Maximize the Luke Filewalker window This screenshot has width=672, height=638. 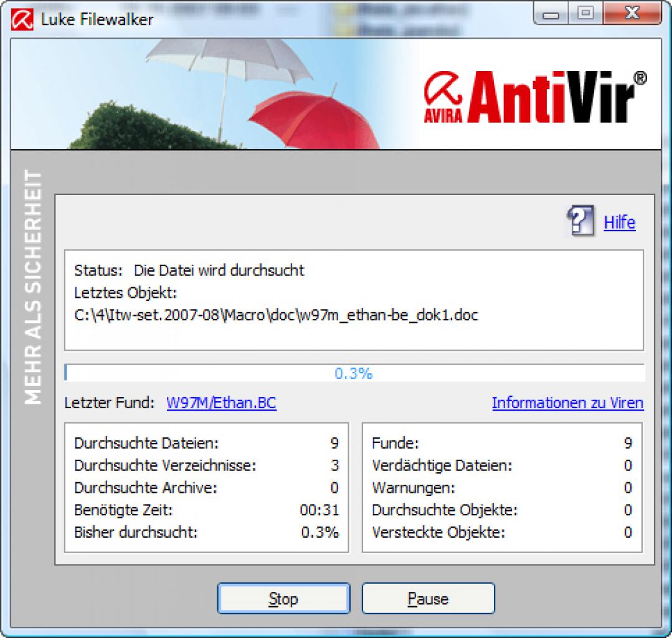(585, 14)
